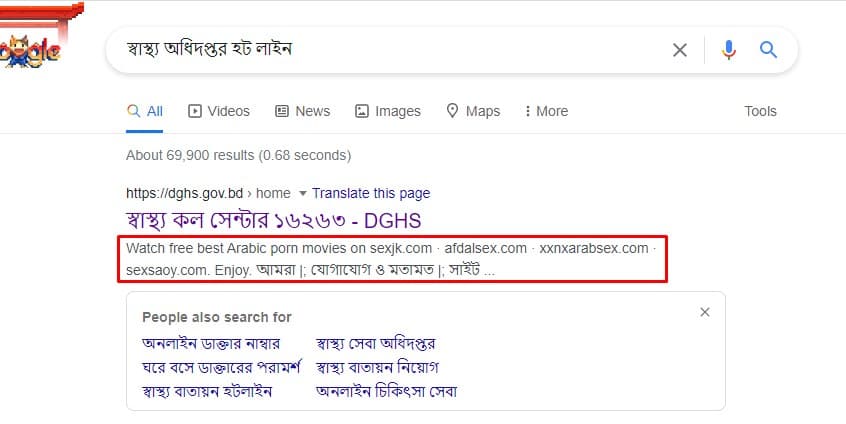The height and width of the screenshot is (424, 846).
Task: Expand the dropdown arrow beside dghs.gov.bd home
Action: pos(303,194)
